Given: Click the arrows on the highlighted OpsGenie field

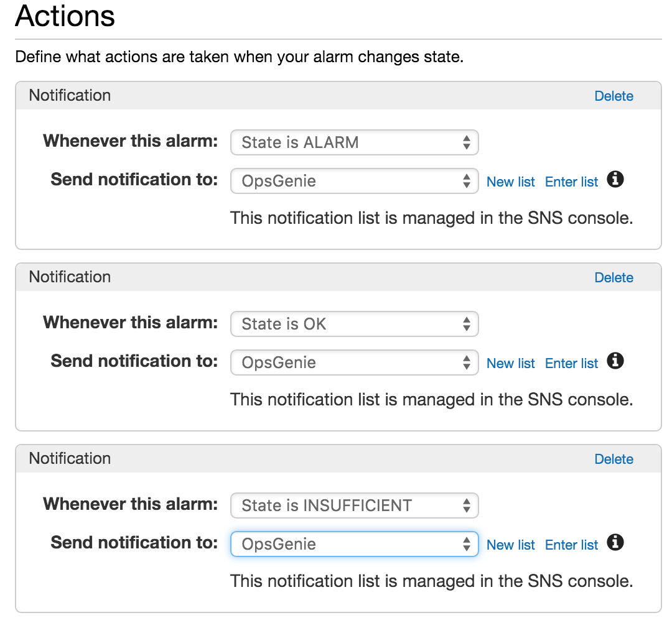Looking at the screenshot, I should pyautogui.click(x=467, y=544).
